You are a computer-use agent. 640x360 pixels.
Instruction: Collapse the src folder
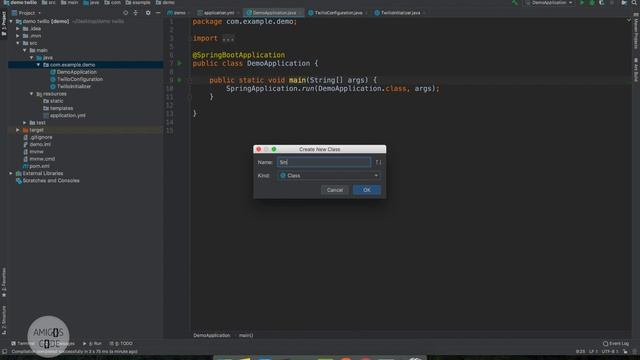18,43
